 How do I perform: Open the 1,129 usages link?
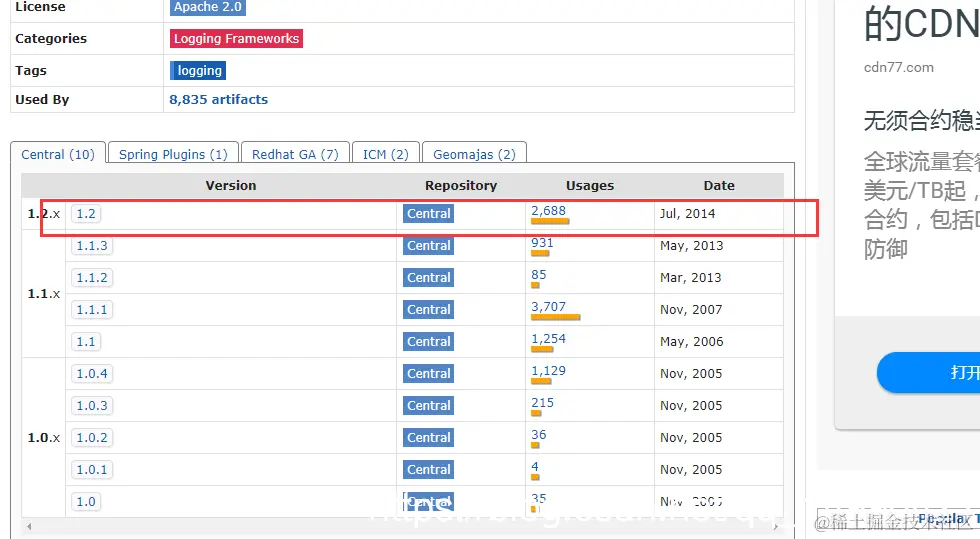coord(548,370)
